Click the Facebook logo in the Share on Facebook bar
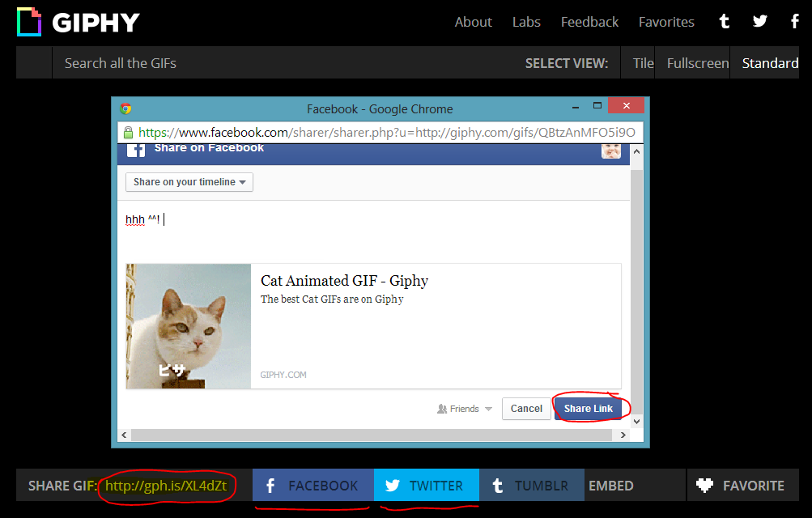Viewport: 812px width, 518px height. tap(136, 150)
